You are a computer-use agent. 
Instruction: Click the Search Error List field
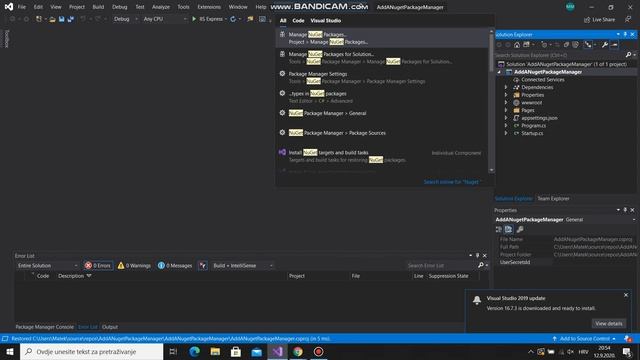pos(442,265)
